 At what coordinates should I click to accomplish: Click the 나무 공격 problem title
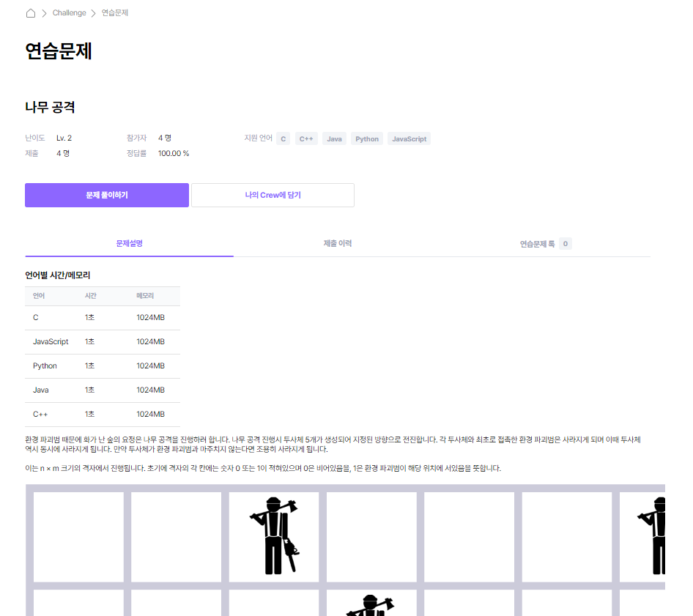pos(50,108)
